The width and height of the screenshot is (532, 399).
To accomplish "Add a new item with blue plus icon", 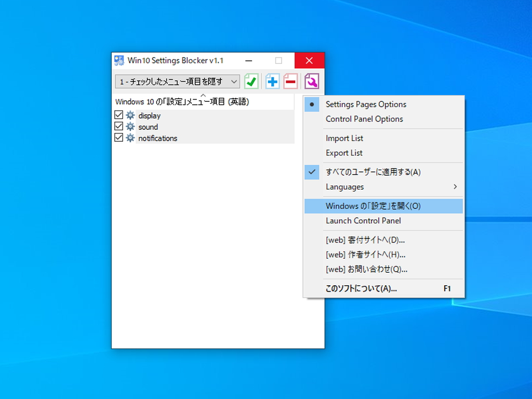I will [272, 82].
